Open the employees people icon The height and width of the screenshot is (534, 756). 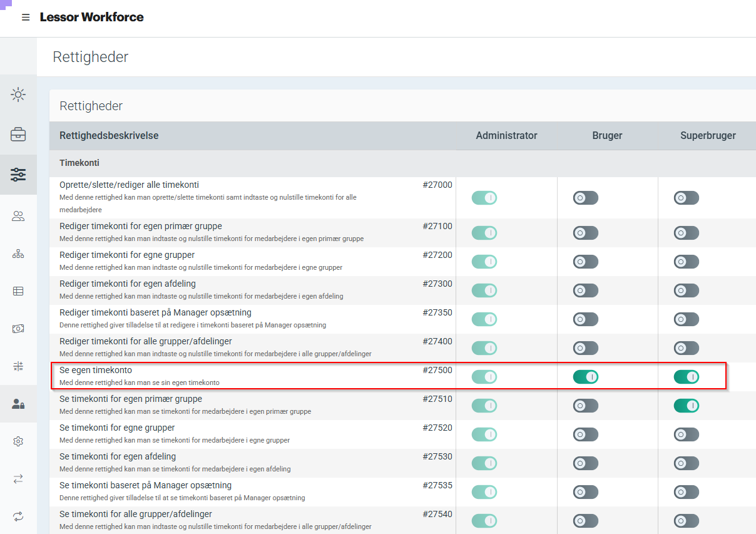click(18, 217)
